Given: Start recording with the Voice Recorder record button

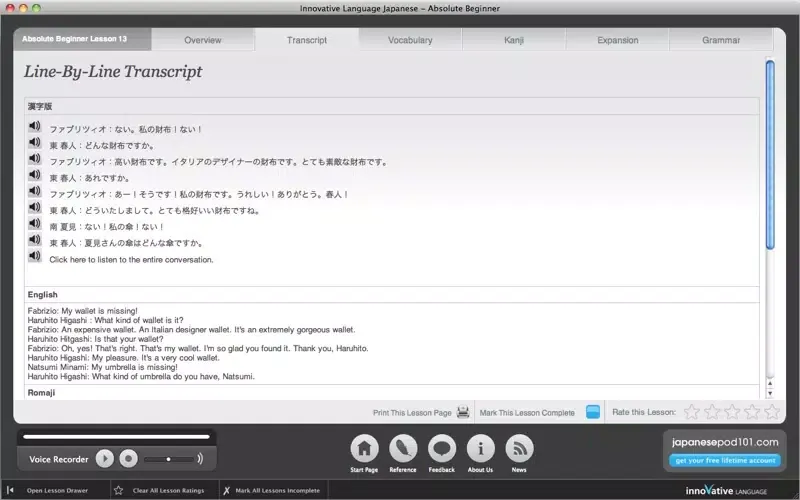Looking at the screenshot, I should tap(129, 459).
